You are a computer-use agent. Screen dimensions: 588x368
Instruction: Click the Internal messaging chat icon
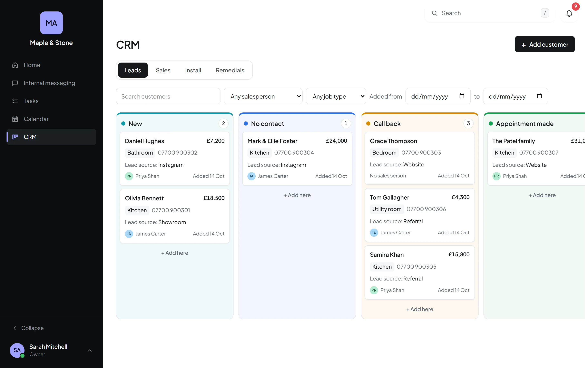[x=15, y=83]
